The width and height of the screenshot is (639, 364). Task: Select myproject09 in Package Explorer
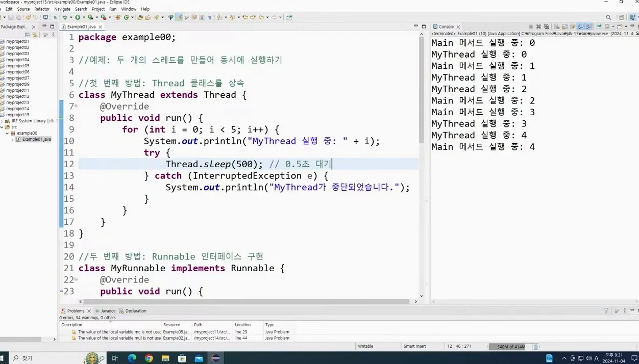coord(17,84)
